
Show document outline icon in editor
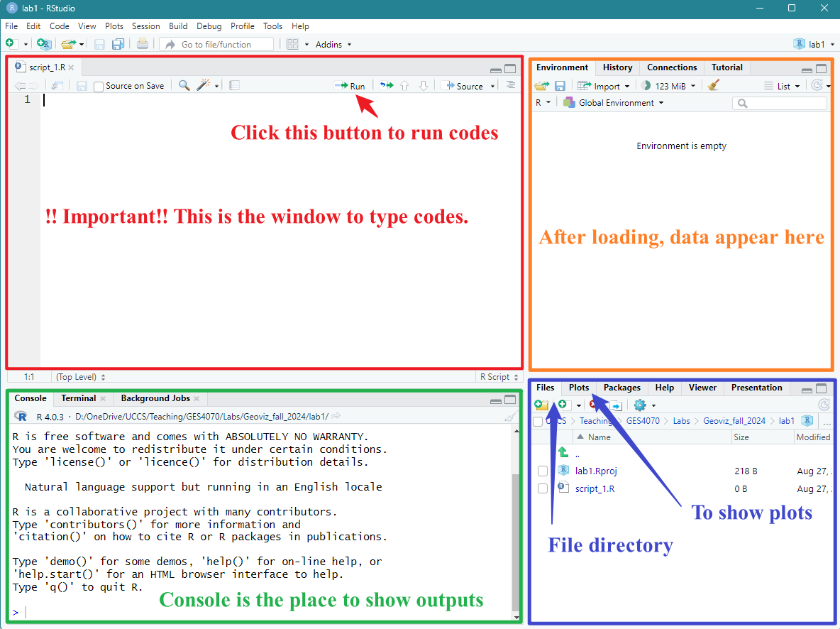pyautogui.click(x=511, y=85)
